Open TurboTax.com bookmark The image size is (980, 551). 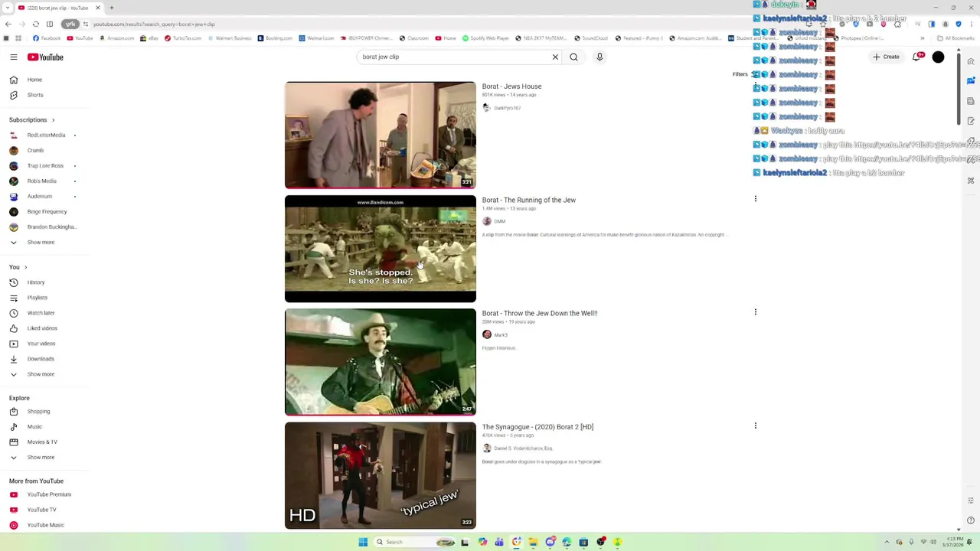183,38
